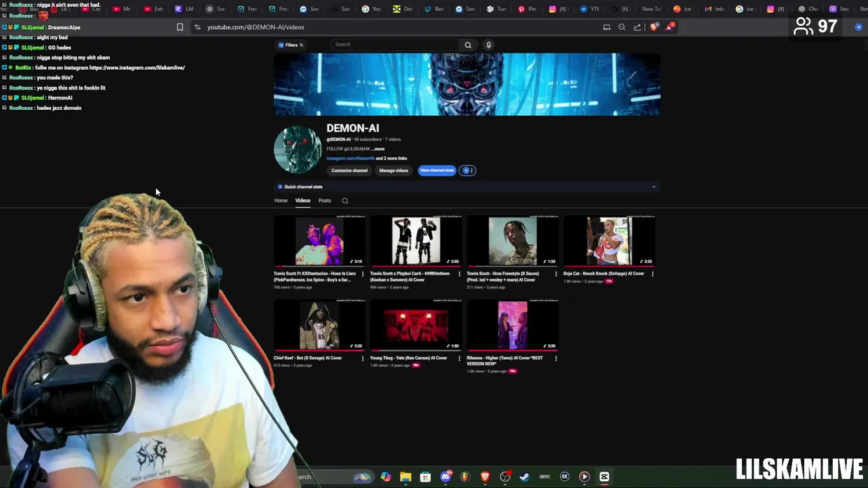Click the Customize channel button
868x488 pixels.
click(349, 170)
